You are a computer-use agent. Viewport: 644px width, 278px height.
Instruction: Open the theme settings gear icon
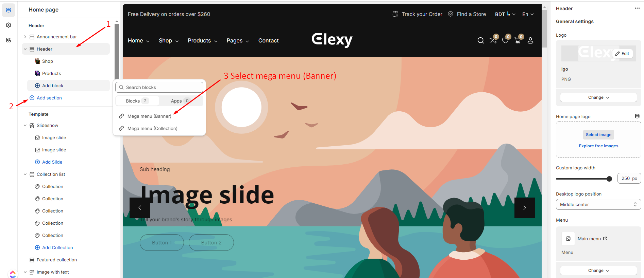(9, 25)
